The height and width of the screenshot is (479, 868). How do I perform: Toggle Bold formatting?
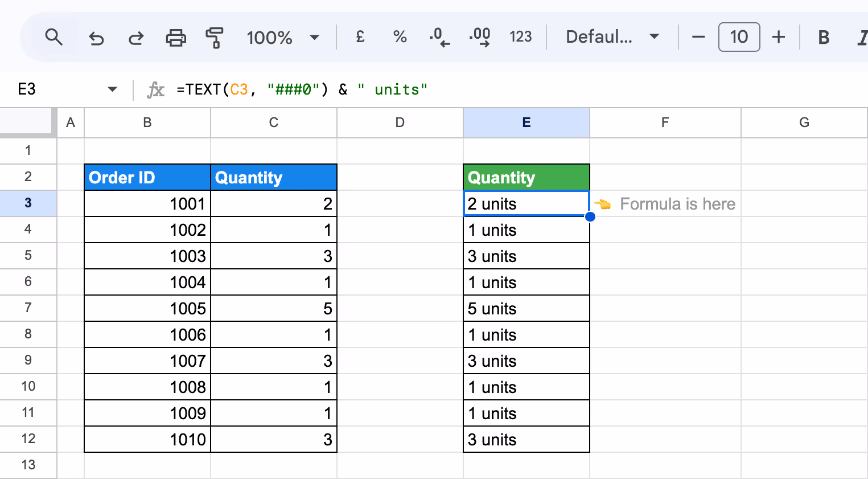(x=823, y=38)
